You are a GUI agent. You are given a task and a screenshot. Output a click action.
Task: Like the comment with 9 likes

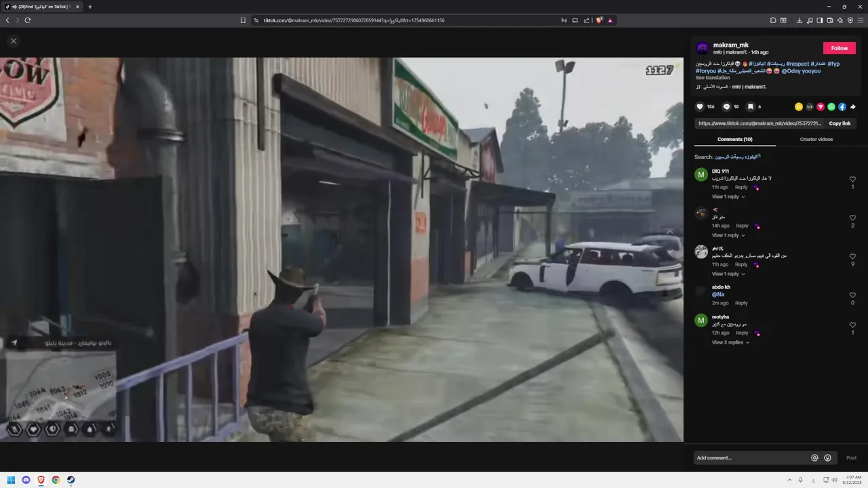click(x=852, y=257)
